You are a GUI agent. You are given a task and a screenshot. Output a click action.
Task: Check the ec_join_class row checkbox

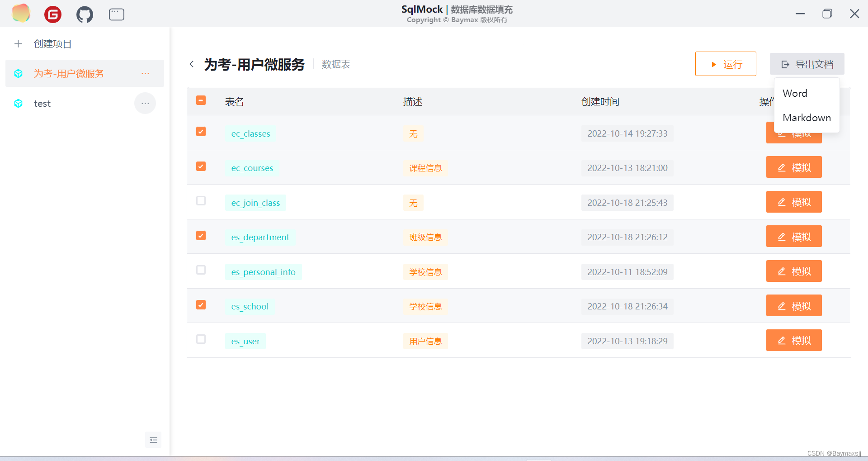click(201, 201)
